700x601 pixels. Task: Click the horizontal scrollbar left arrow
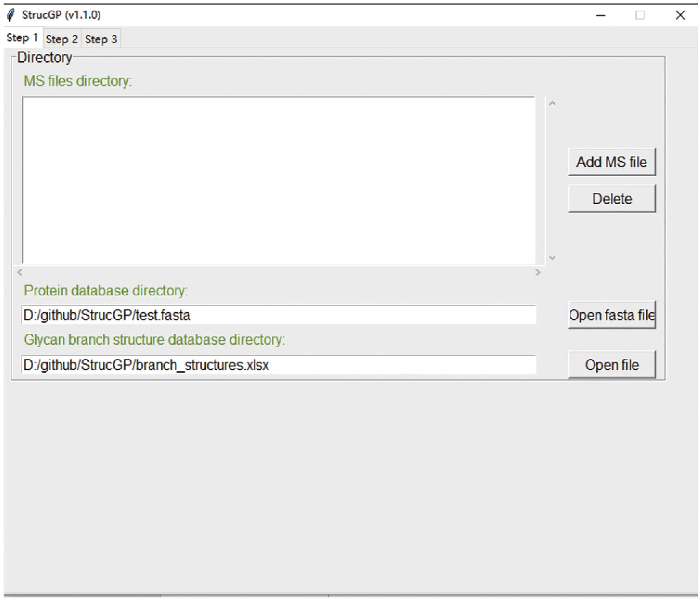(x=20, y=272)
